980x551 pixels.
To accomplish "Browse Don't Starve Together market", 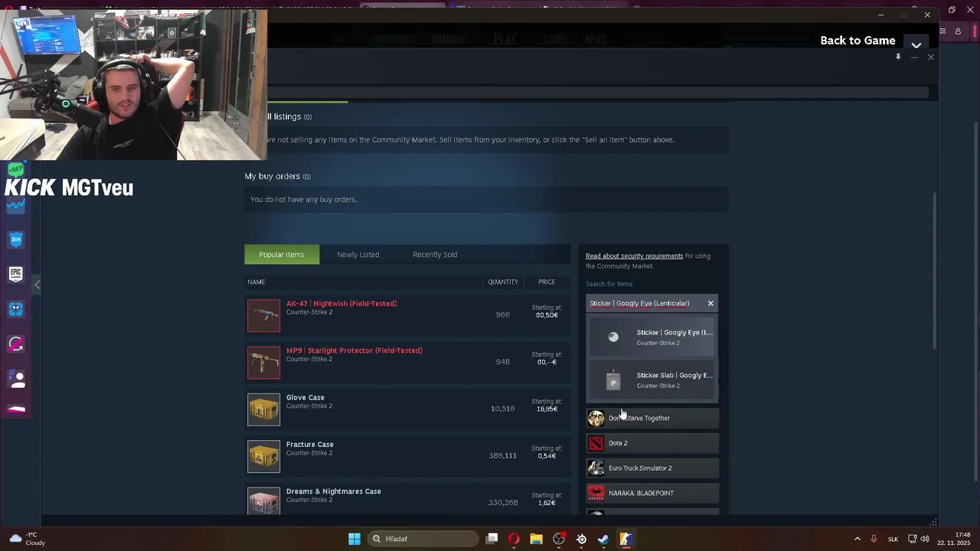I will tap(652, 419).
